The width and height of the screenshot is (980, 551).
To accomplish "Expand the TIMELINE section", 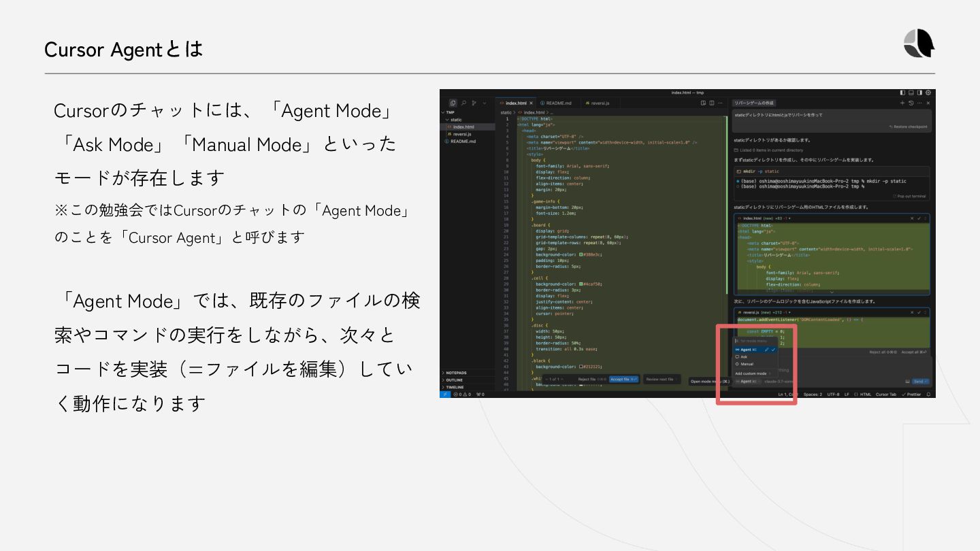I will [x=468, y=387].
